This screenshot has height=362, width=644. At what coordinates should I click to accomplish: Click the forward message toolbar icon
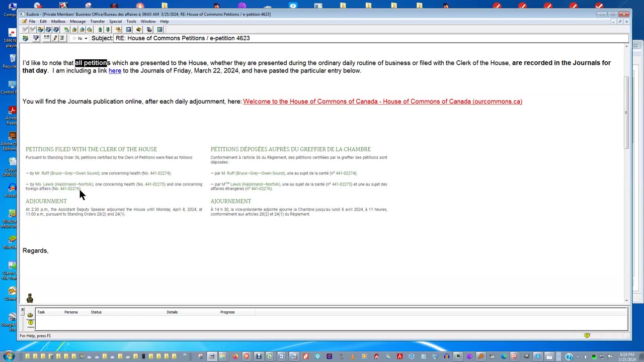pos(82,29)
